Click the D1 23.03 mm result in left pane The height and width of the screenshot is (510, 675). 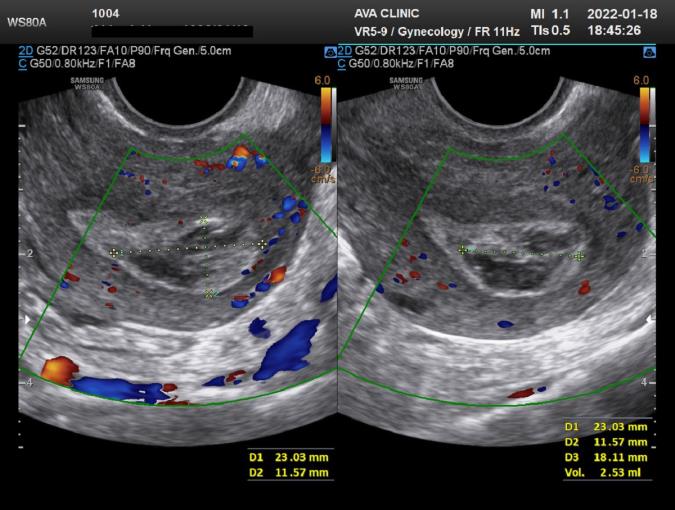288,455
